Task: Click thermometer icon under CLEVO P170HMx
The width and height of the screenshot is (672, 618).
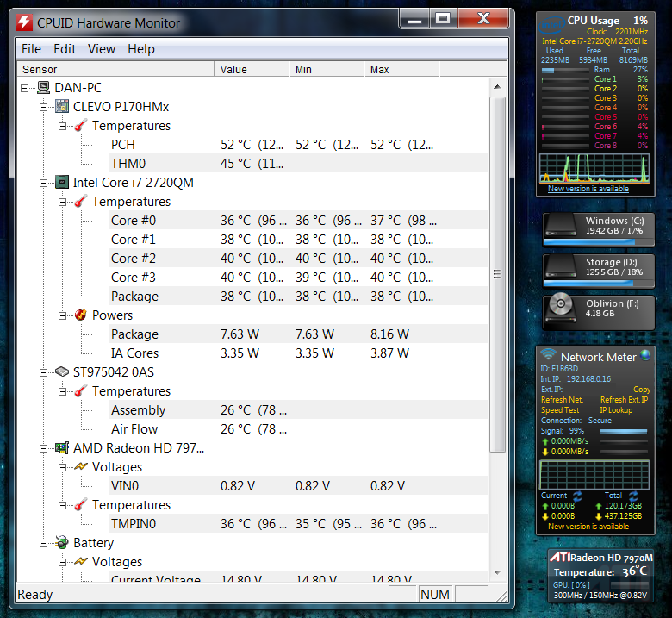Action: pos(81,125)
